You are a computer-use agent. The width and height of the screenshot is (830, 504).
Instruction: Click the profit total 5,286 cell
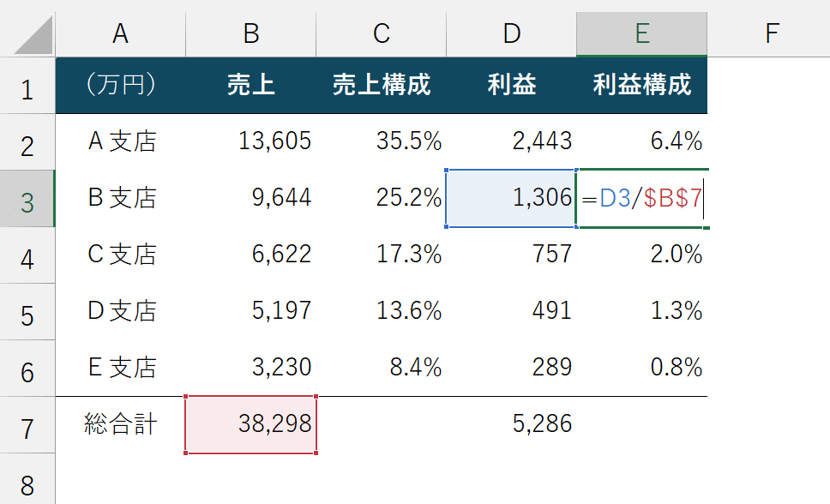point(511,425)
